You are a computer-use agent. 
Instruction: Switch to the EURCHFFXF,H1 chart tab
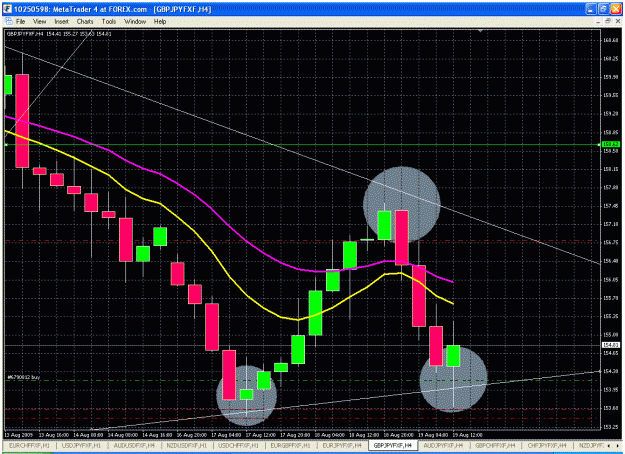click(29, 445)
